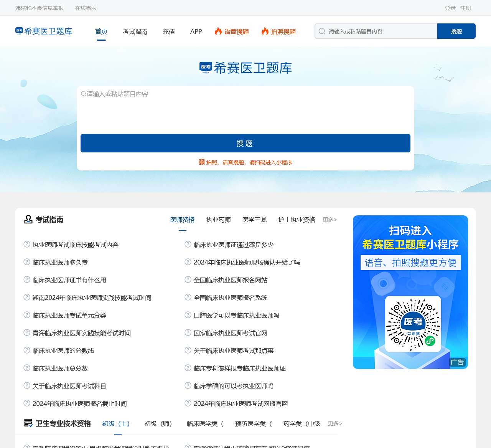491x448 pixels.
Task: Switch to the 护士执业资格 tab
Action: click(297, 220)
